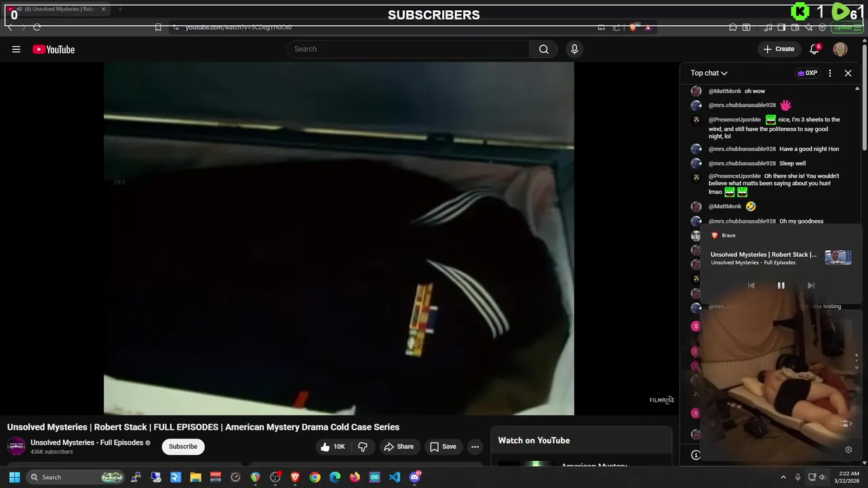Image resolution: width=868 pixels, height=488 pixels.
Task: Save the video to playlist
Action: click(442, 447)
